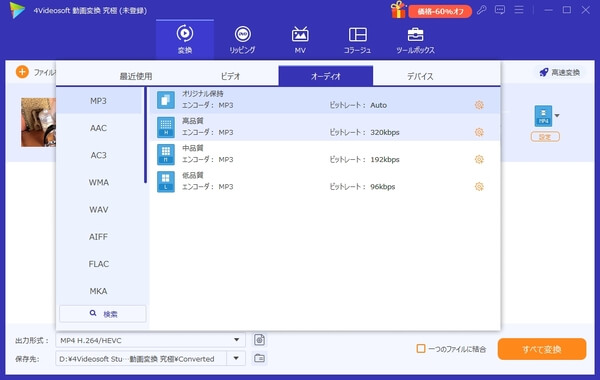The width and height of the screenshot is (600, 380).
Task: Select the オリジナル保持 preset text
Action: coord(202,93)
